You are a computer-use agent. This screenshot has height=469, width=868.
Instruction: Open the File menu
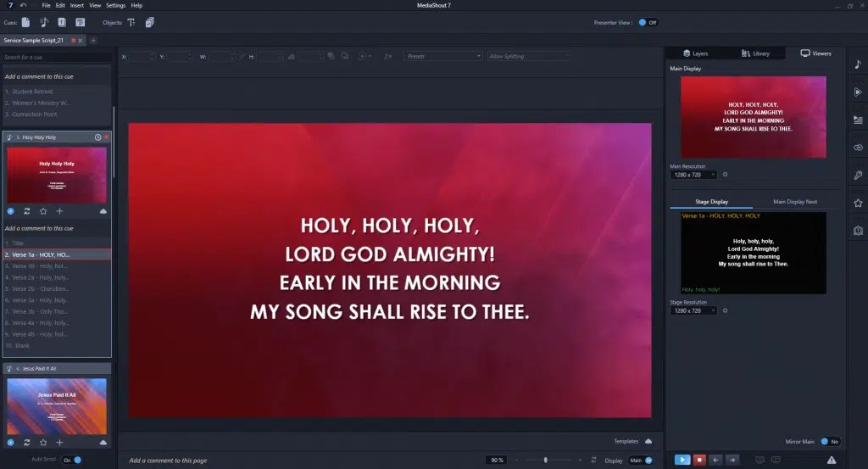46,5
